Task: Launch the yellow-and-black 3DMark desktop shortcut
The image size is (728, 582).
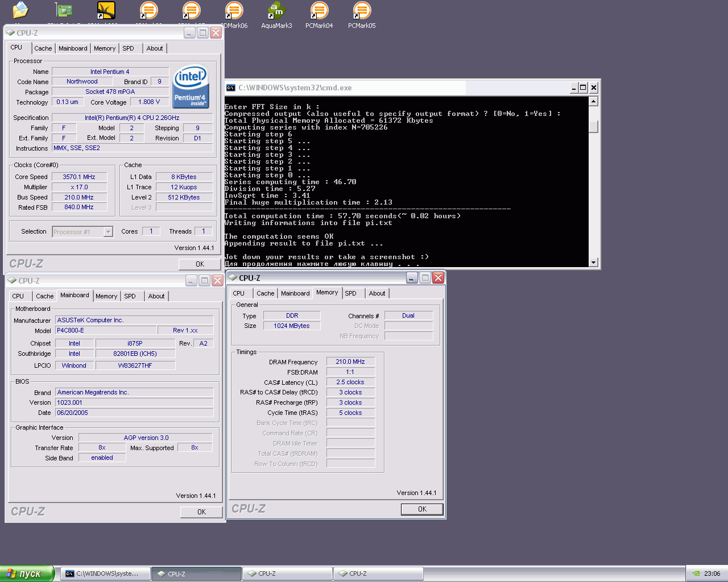Action: (106, 10)
